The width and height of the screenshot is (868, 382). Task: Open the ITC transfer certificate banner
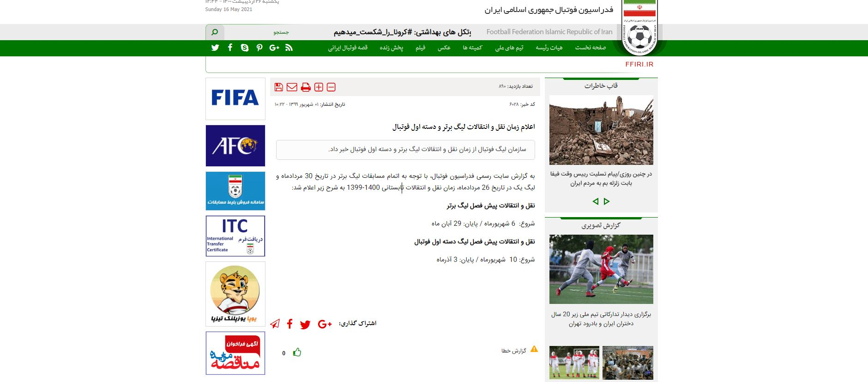coord(235,236)
